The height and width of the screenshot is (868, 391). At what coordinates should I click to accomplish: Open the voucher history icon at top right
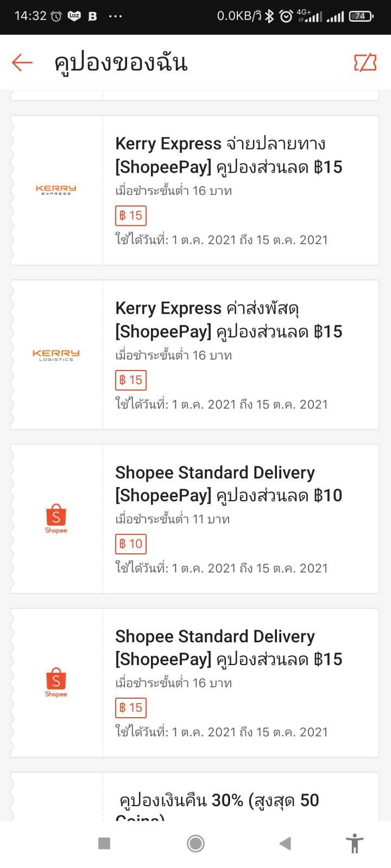point(365,62)
